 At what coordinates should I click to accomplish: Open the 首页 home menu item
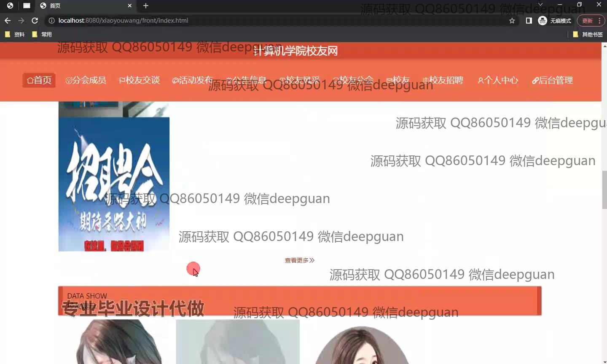[39, 80]
